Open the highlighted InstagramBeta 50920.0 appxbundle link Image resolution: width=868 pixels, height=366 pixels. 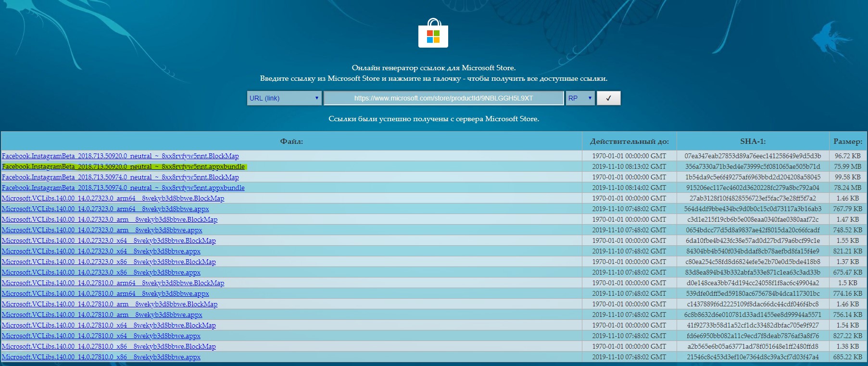pos(123,166)
